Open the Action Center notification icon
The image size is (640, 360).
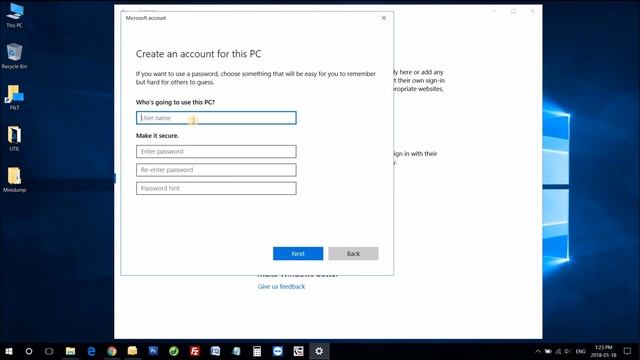click(x=627, y=351)
